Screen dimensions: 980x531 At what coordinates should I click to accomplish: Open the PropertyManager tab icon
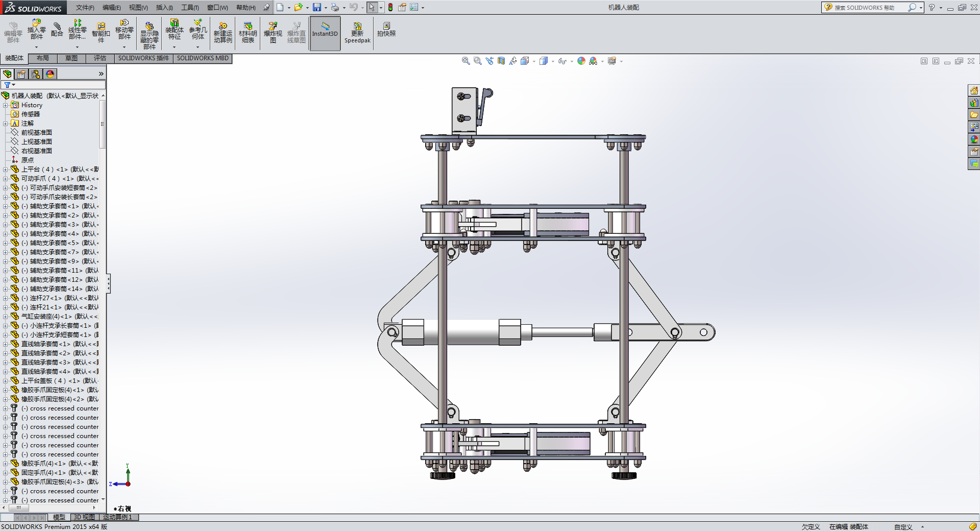[x=21, y=74]
